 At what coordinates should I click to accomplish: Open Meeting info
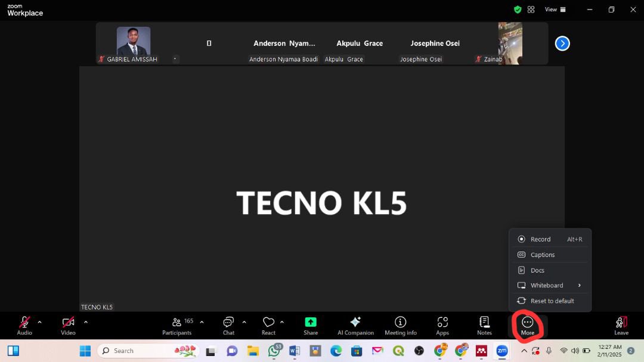pos(401,326)
